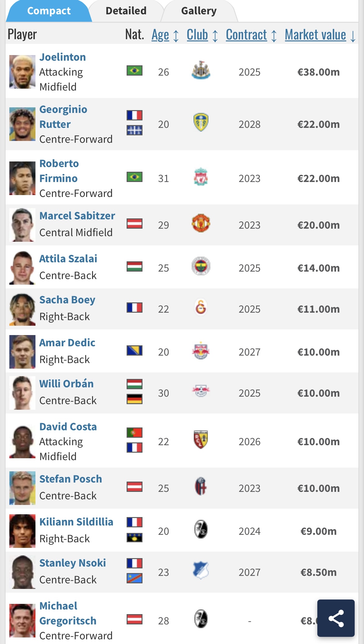Click Michael Gregoritsch player photo

point(22,621)
